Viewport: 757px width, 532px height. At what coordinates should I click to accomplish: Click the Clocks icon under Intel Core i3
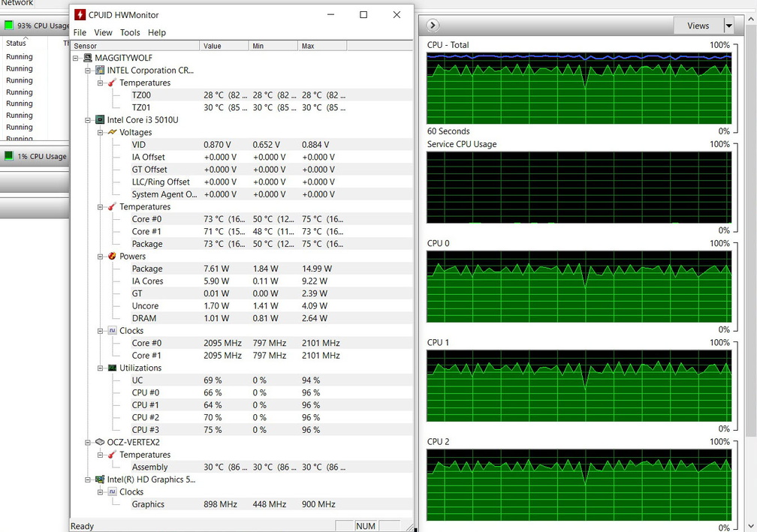pyautogui.click(x=113, y=330)
